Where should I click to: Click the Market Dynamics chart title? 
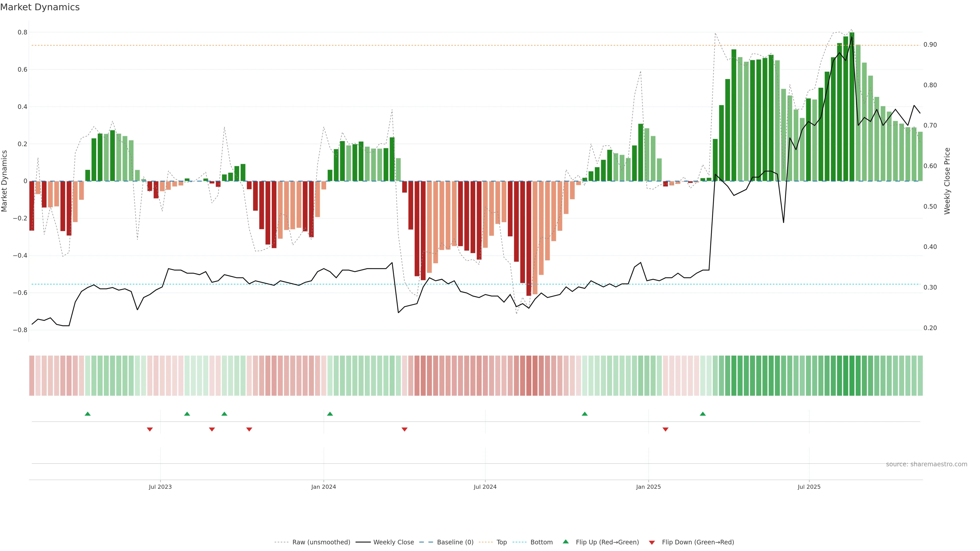click(40, 7)
